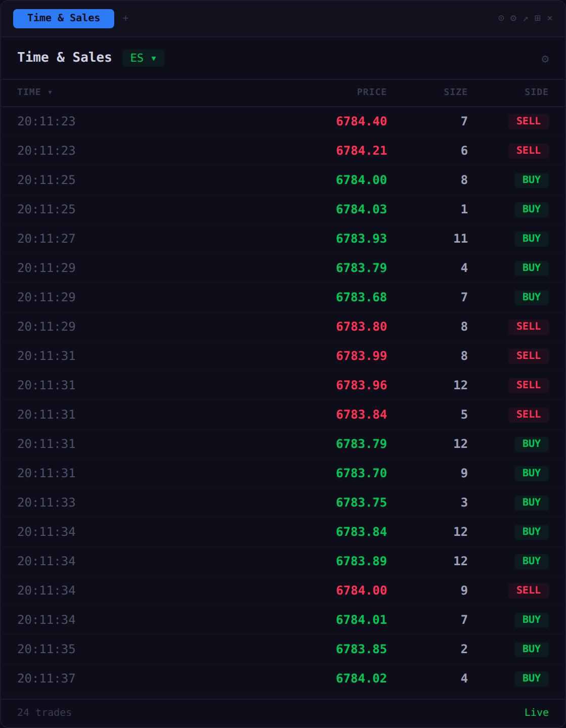The image size is (566, 728).
Task: Select the trade row at 20:11:27
Action: [x=202, y=239]
